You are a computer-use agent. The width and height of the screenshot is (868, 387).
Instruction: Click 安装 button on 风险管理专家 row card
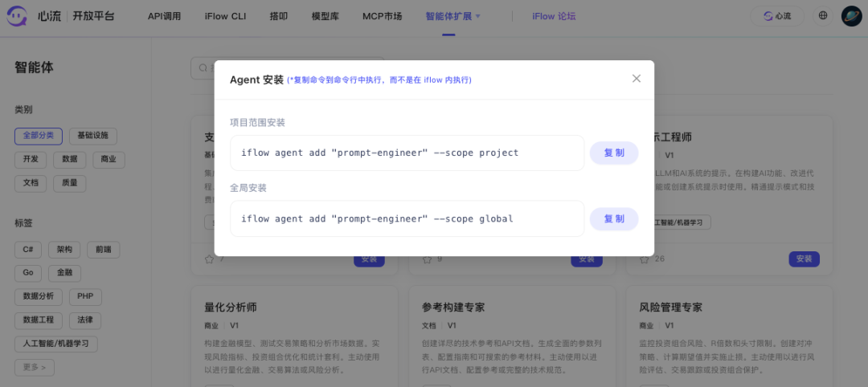[804, 259]
